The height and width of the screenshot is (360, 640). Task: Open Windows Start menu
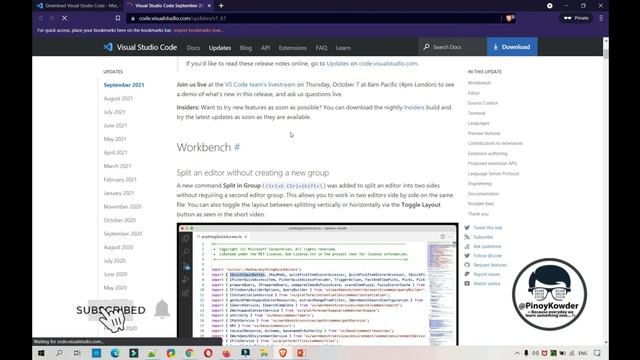tap(41, 353)
